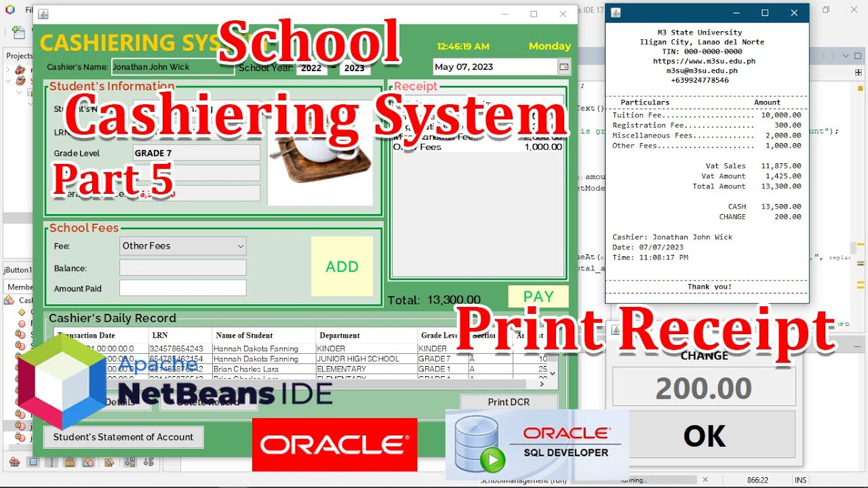This screenshot has width=868, height=488.
Task: Click the Name of Student column header
Action: click(x=264, y=335)
